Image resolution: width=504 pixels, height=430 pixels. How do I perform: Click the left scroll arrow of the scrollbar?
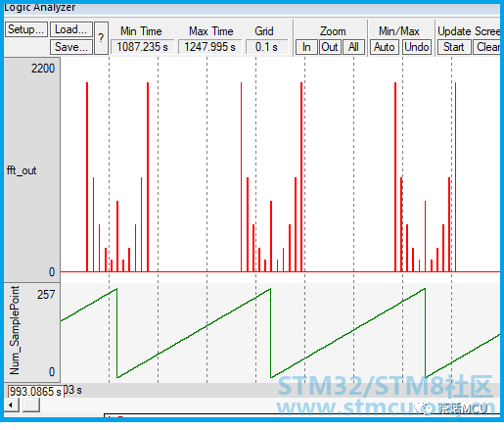click(12, 406)
